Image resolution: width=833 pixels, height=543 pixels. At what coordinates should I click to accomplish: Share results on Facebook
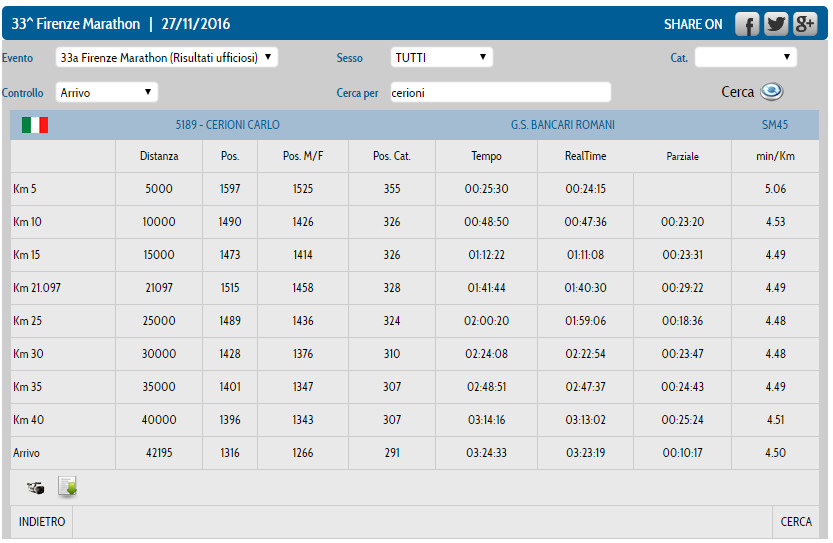pos(747,24)
